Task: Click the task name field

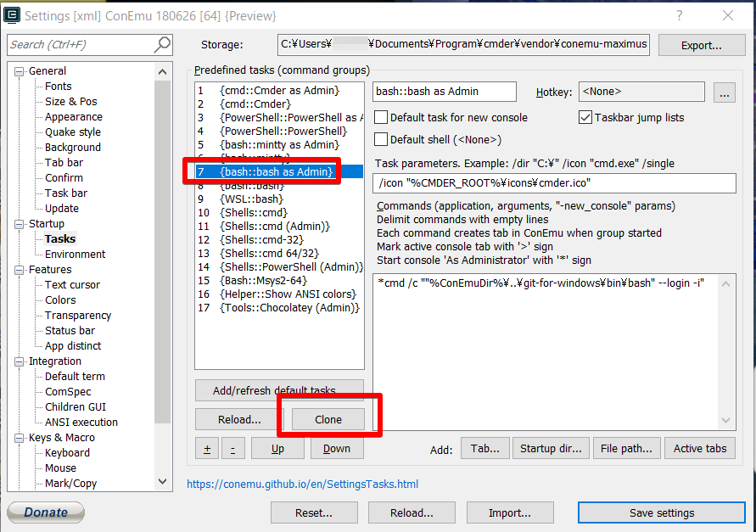Action: coord(445,92)
